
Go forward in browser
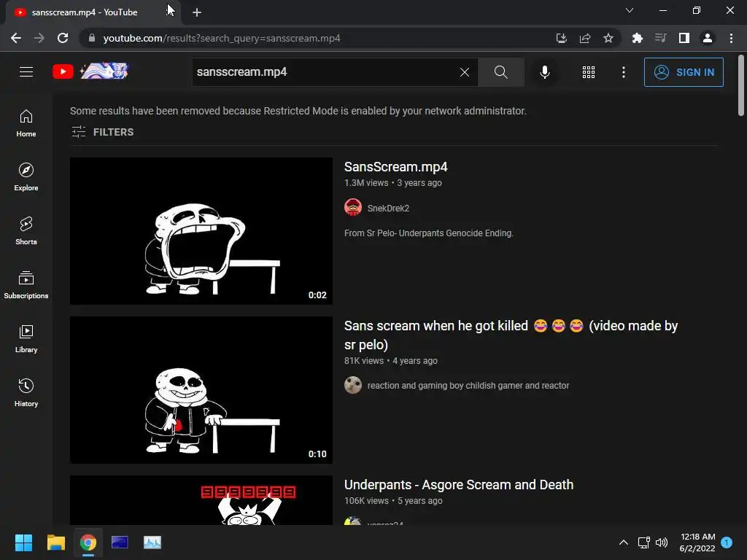[39, 38]
